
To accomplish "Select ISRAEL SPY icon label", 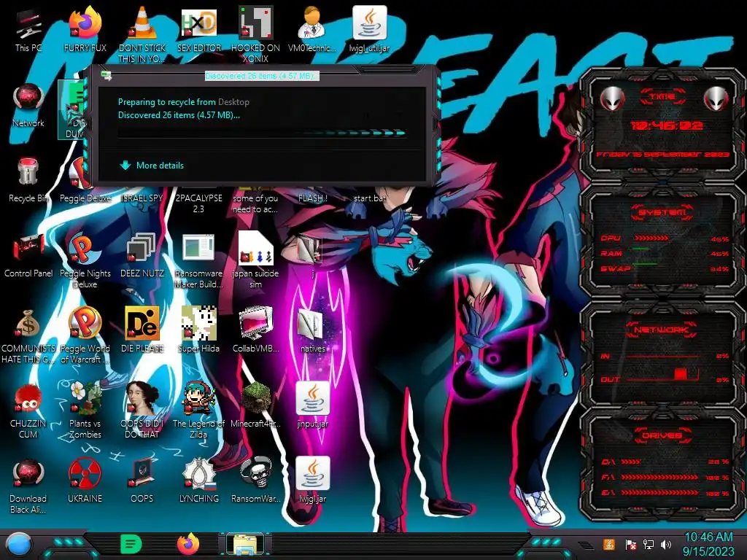I will (142, 198).
